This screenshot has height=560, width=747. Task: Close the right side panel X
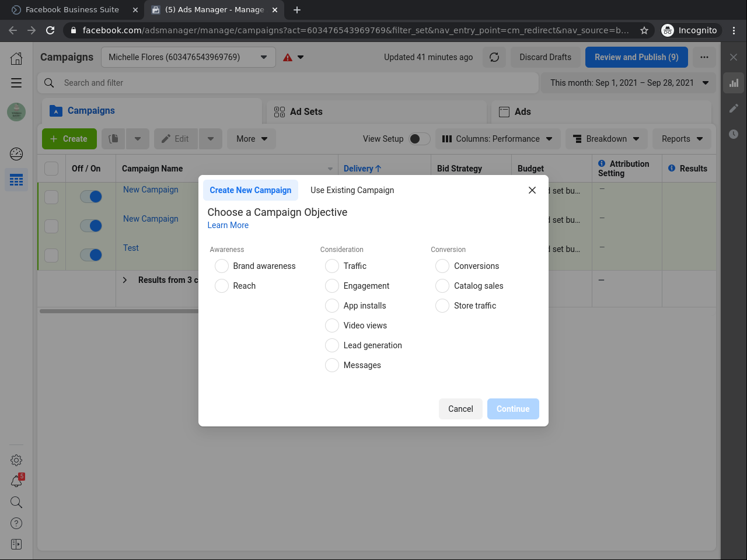(x=734, y=57)
